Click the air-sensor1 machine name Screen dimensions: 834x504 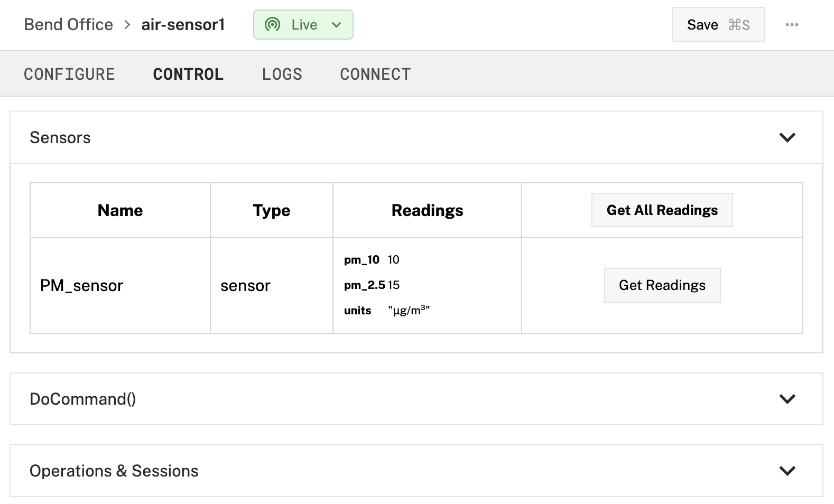(183, 25)
